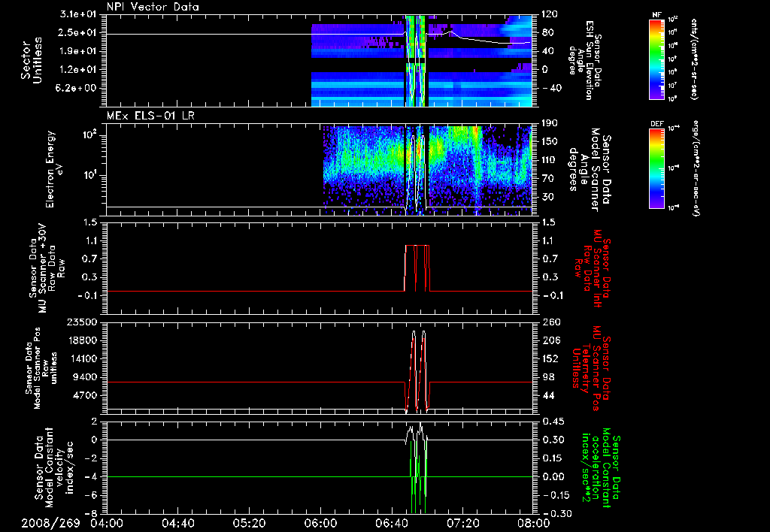Image resolution: width=770 pixels, height=532 pixels.
Task: Click the red MU Scanner Pos Telemetry label
Action: [x=590, y=368]
